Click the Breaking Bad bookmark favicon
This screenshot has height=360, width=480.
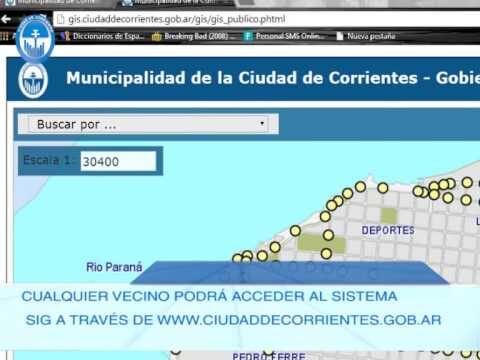tap(157, 36)
